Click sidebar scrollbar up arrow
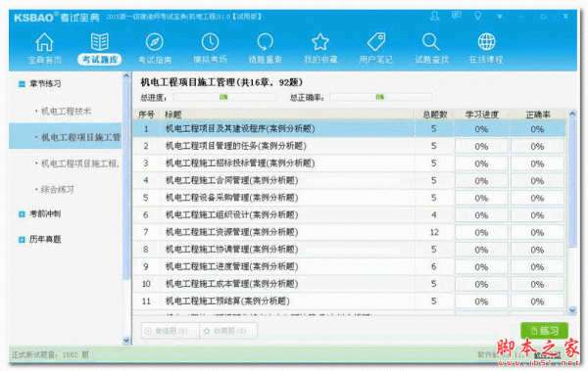 tap(126, 76)
